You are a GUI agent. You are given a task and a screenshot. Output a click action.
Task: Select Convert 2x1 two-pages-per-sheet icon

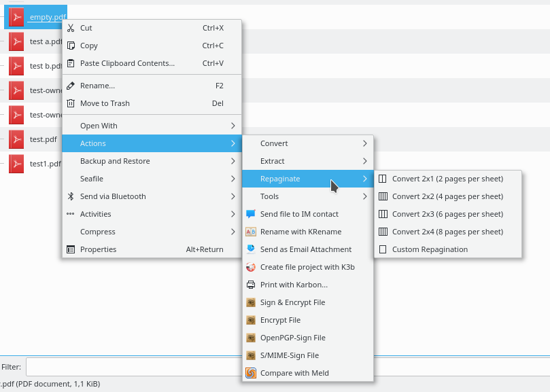pos(383,179)
